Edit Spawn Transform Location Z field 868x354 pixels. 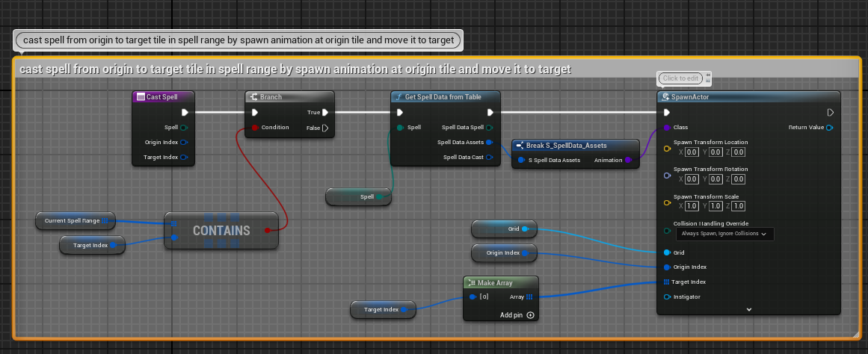(739, 152)
